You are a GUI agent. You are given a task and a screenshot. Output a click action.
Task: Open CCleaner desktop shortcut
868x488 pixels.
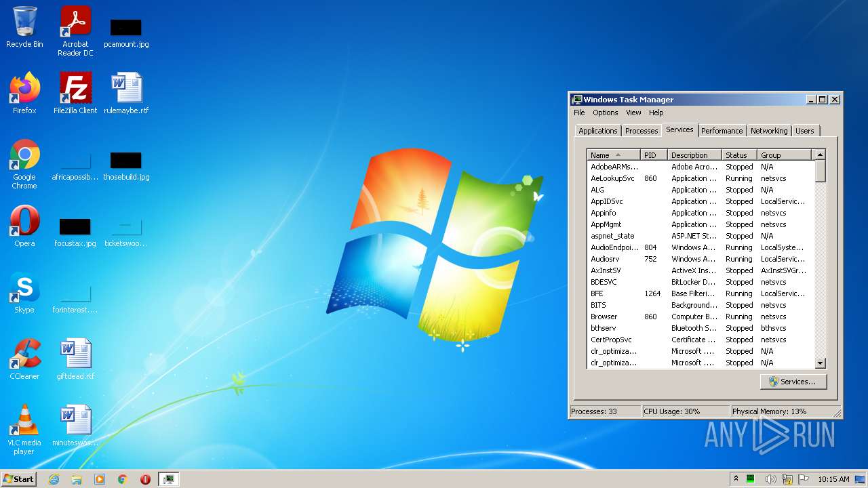[24, 359]
